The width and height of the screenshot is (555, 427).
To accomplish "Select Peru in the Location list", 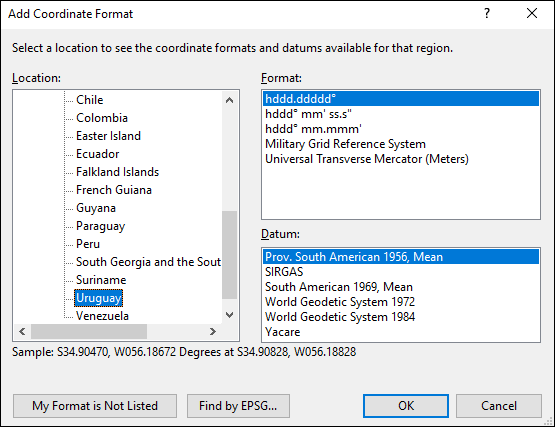I will coord(88,244).
